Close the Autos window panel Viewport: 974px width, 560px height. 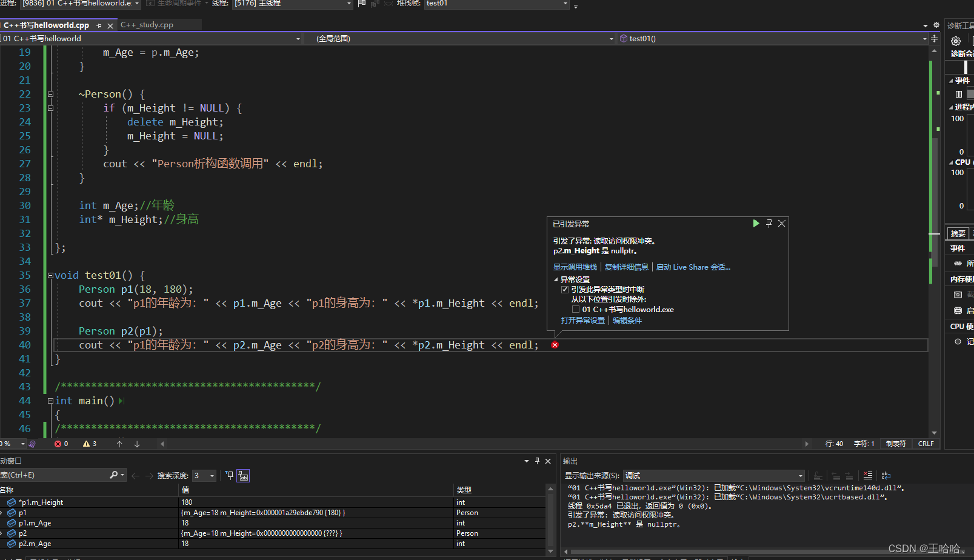tap(548, 461)
